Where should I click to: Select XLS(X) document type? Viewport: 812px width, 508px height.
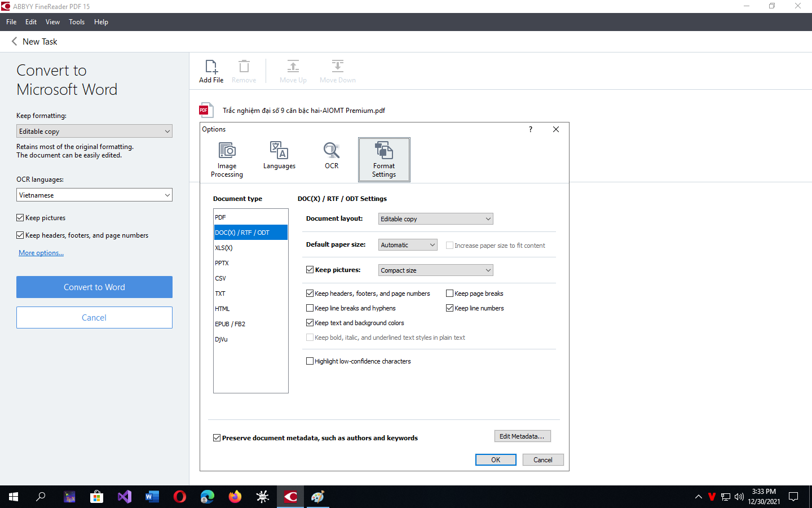tap(250, 248)
